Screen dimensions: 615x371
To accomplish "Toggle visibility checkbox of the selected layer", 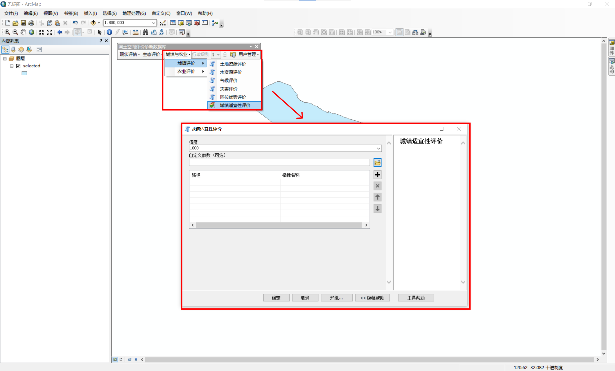I will [x=18, y=66].
